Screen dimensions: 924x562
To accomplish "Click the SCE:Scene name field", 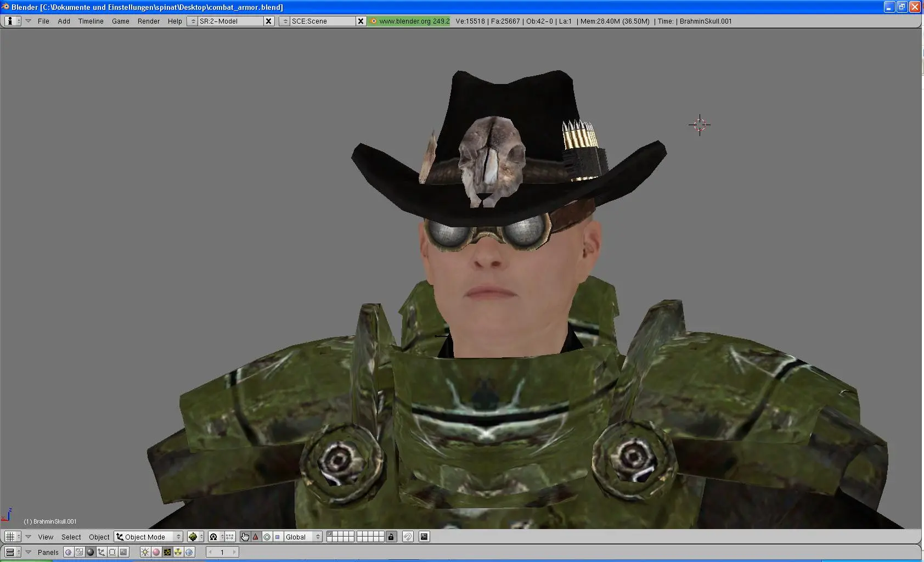I will (323, 21).
